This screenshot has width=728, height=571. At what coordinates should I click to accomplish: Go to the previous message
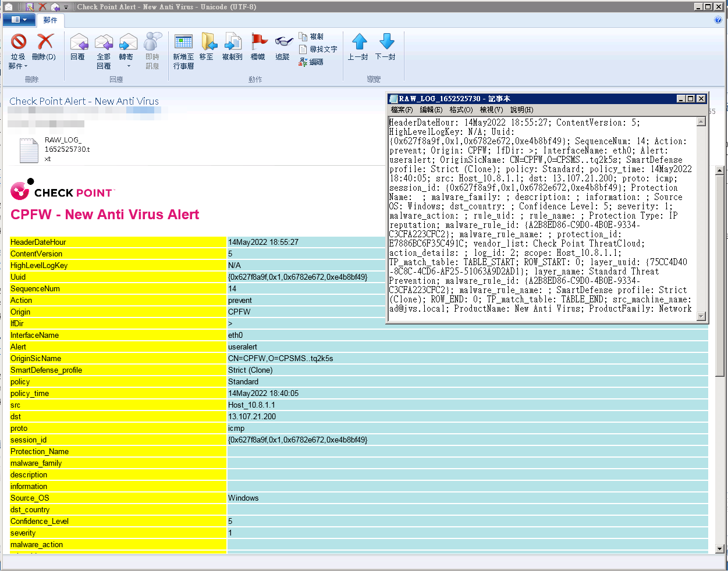pos(358,49)
